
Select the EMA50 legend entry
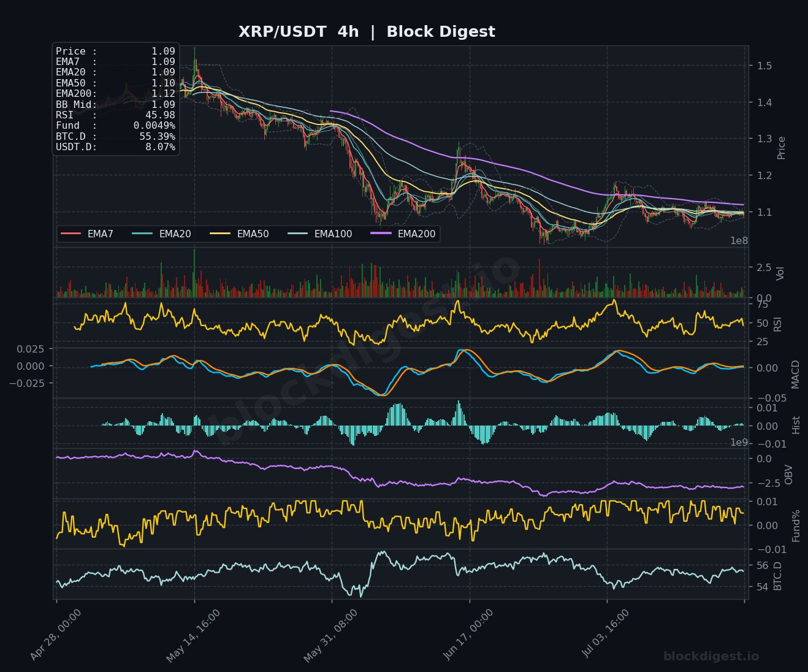[240, 234]
